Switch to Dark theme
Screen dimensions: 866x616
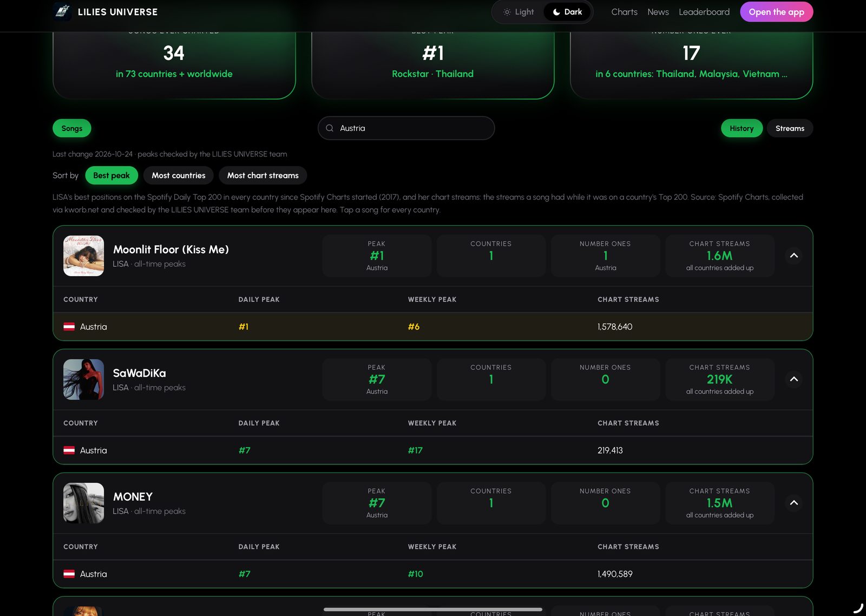567,12
